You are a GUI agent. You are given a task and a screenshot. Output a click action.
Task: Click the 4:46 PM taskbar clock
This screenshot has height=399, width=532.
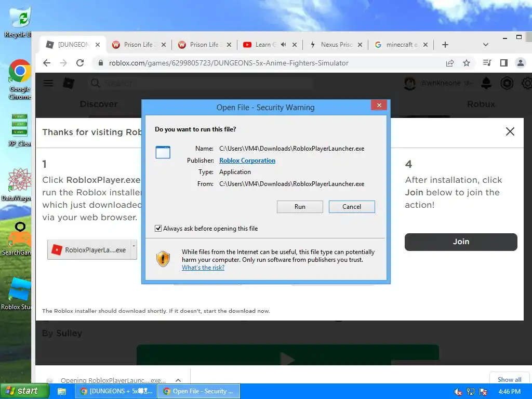pos(509,392)
